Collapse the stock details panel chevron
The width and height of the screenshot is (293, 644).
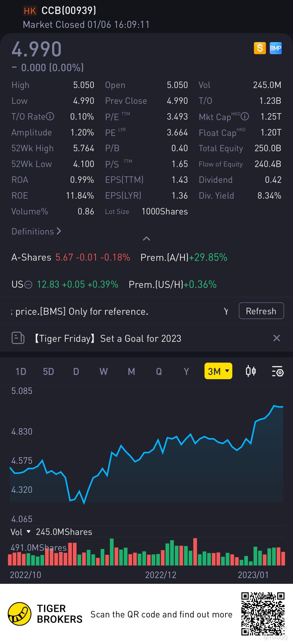click(x=146, y=238)
